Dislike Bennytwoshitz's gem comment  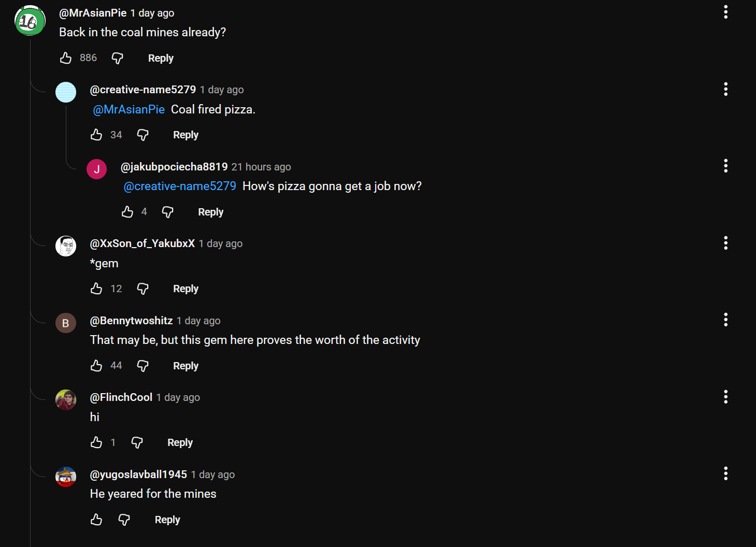click(x=142, y=366)
